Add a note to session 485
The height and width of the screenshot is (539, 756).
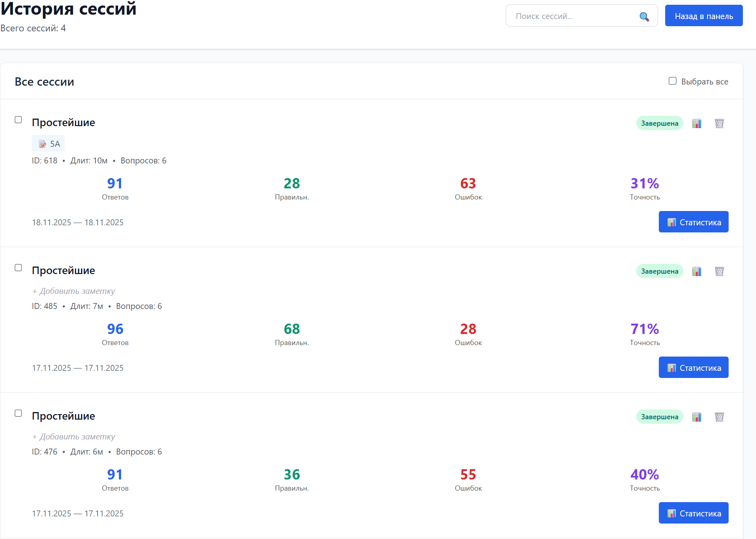(74, 291)
